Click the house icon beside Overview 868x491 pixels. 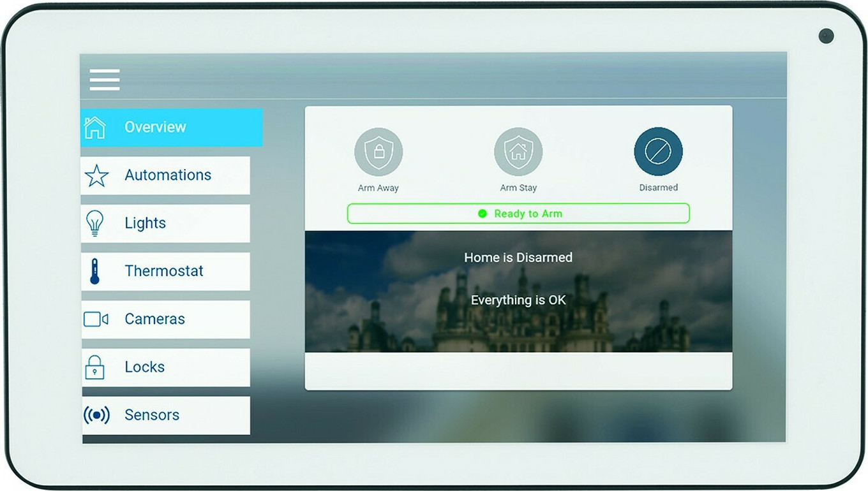click(95, 128)
